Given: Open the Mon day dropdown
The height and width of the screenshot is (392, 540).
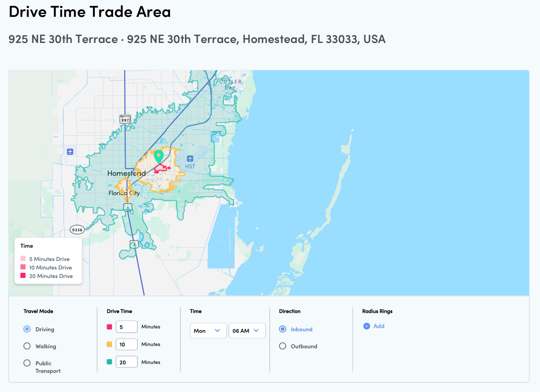Looking at the screenshot, I should [208, 331].
